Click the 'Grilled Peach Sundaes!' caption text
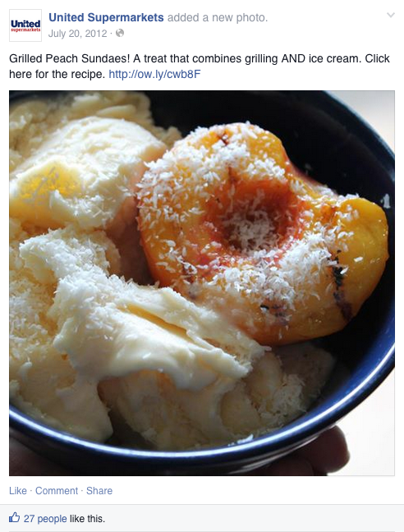The height and width of the screenshot is (532, 404). (70, 58)
